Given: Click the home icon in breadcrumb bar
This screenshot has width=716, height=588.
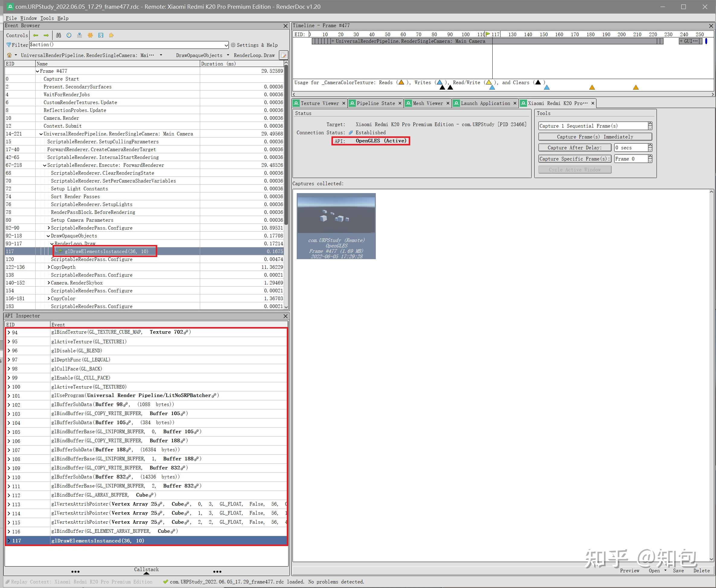Looking at the screenshot, I should click(9, 55).
